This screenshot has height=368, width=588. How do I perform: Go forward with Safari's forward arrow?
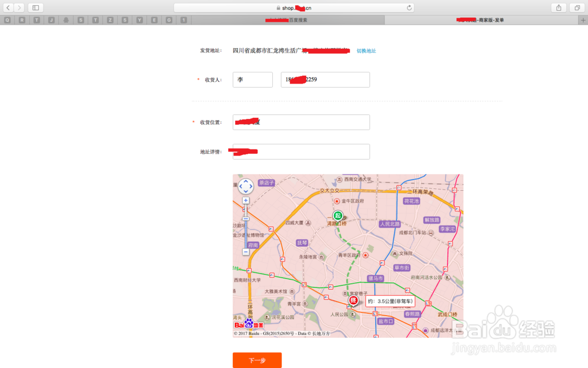point(19,8)
